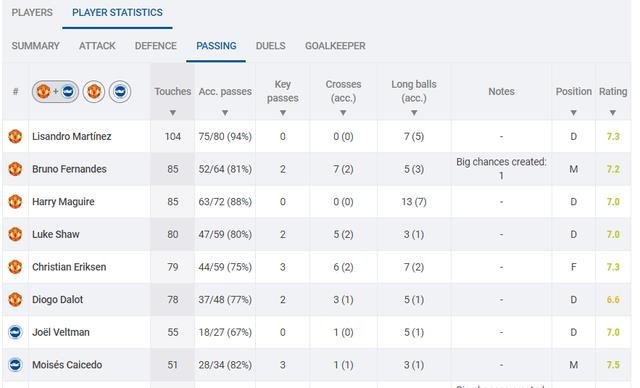Click the club crest beside Diogo Dalot
The width and height of the screenshot is (640, 388).
coord(15,299)
